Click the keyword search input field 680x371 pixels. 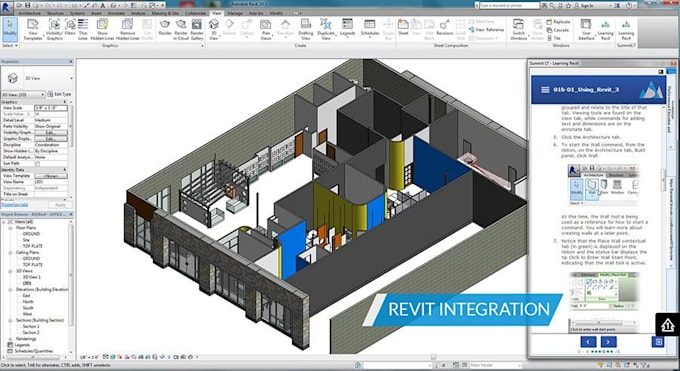pos(509,5)
